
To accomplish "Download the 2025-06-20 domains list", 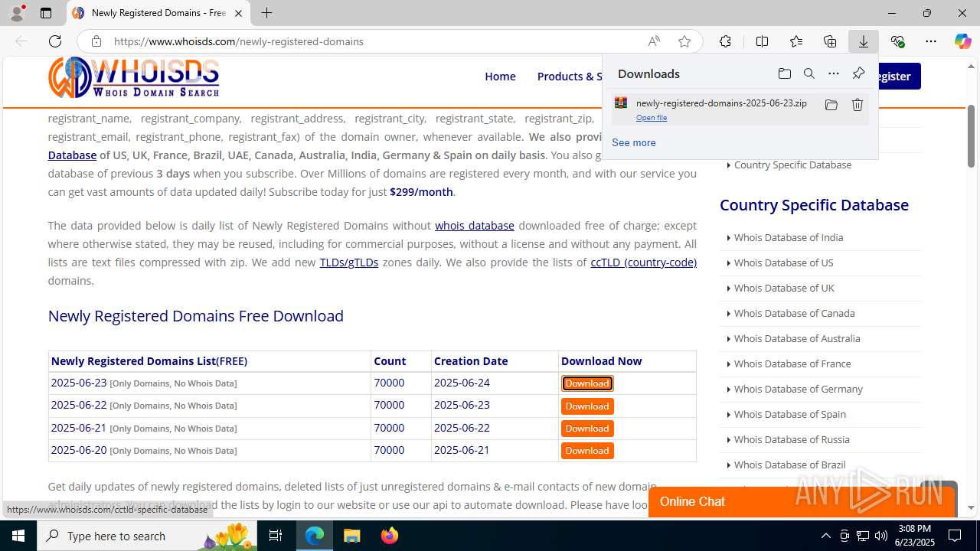I will [x=587, y=451].
